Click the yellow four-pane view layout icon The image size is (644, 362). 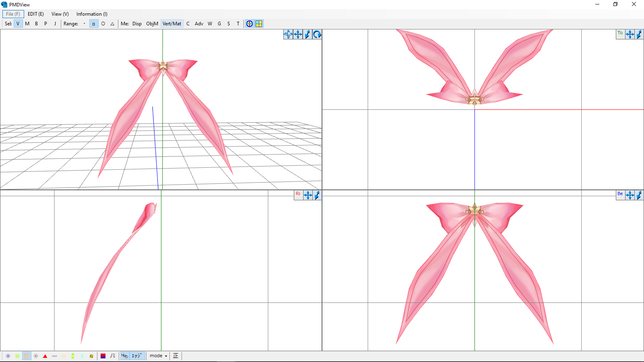[259, 24]
